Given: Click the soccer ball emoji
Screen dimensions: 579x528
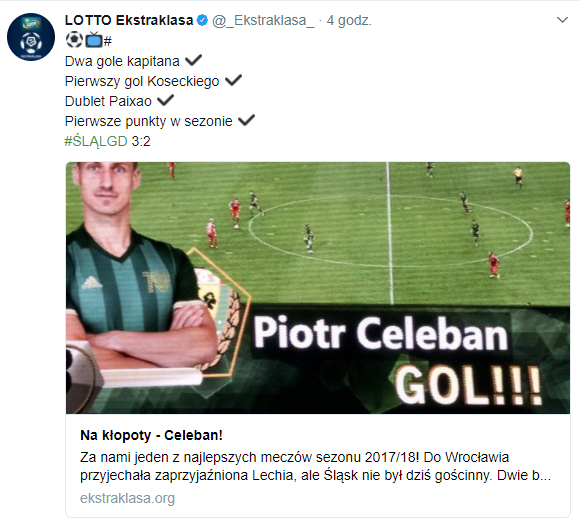Looking at the screenshot, I should pos(75,40).
